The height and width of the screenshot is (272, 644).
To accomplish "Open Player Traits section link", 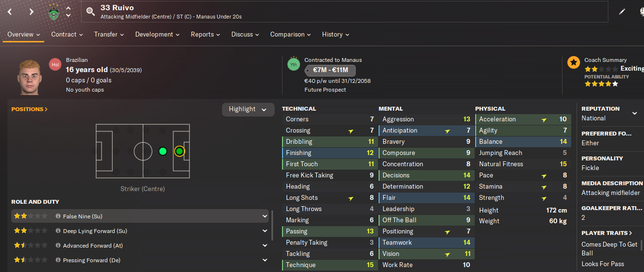I will pyautogui.click(x=607, y=233).
